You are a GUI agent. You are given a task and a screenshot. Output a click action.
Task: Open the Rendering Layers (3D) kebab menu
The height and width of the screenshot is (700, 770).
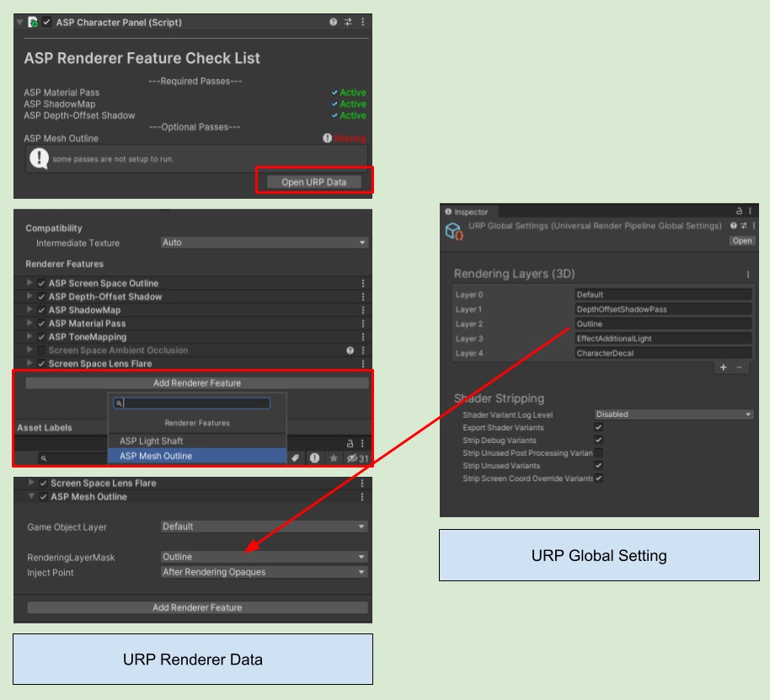coord(747,275)
